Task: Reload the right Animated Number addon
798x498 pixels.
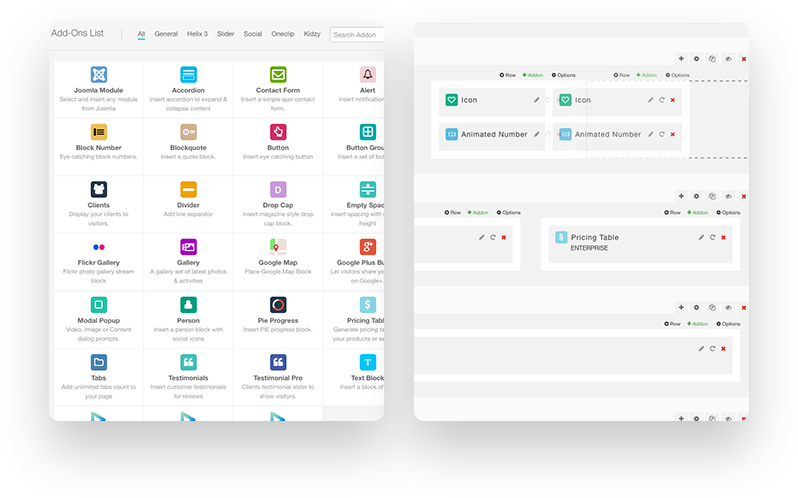Action: pyautogui.click(x=662, y=134)
